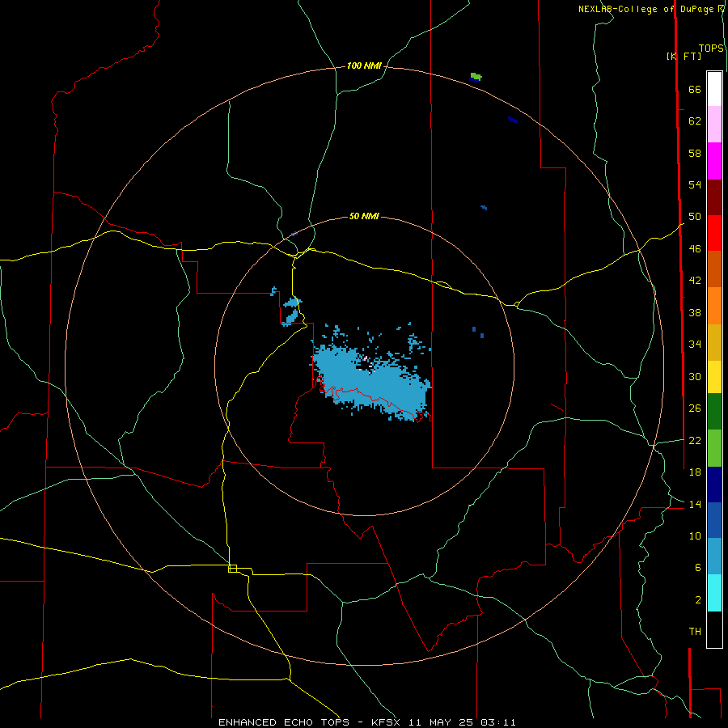728x728 pixels.
Task: Click the legend value '50'
Action: [x=695, y=217]
